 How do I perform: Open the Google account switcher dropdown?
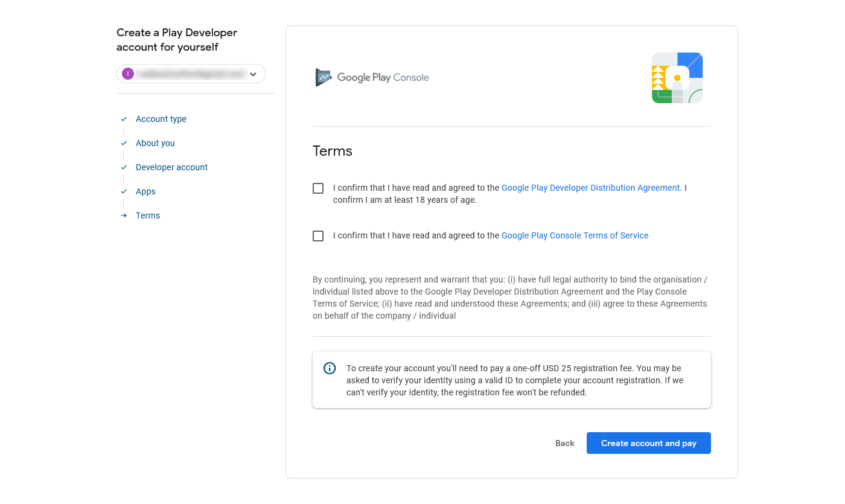tap(191, 74)
